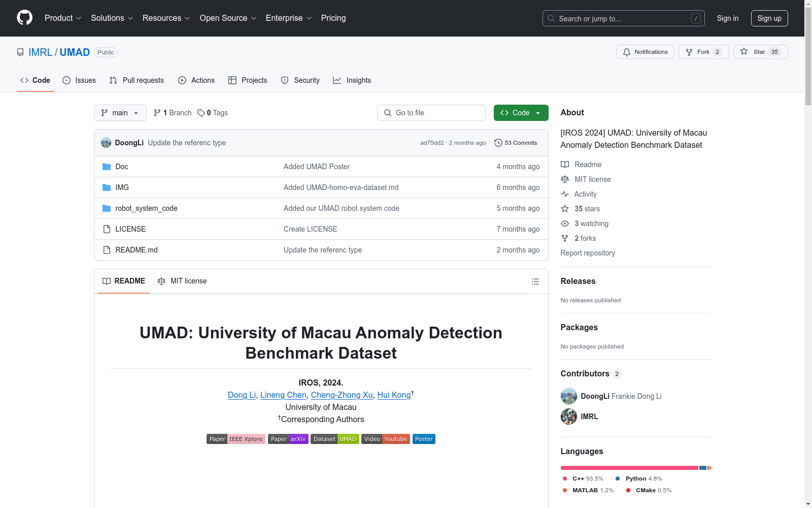Open the robot_system_code folder link
Viewport: 812px width, 508px height.
tap(146, 208)
